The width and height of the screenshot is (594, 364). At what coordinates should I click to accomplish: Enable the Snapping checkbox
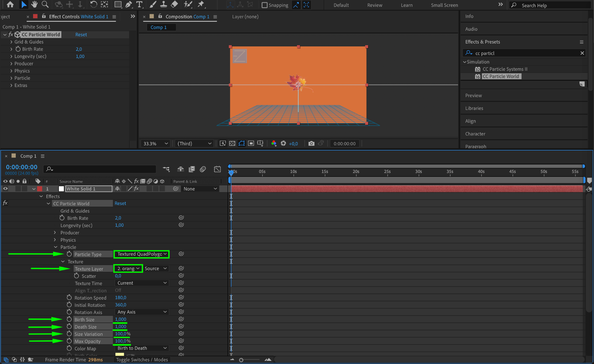point(264,5)
